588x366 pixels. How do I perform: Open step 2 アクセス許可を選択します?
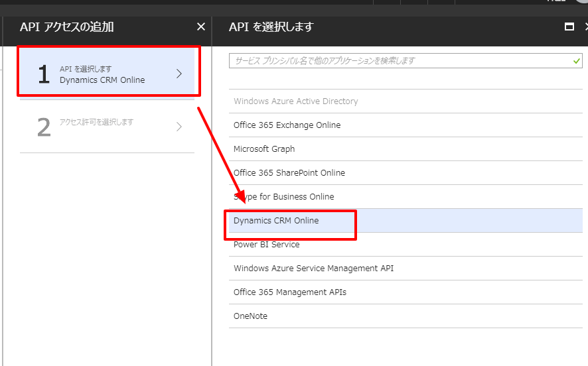(x=107, y=127)
